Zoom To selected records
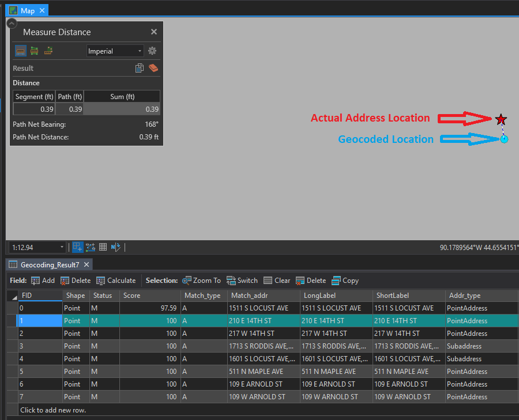 point(201,281)
